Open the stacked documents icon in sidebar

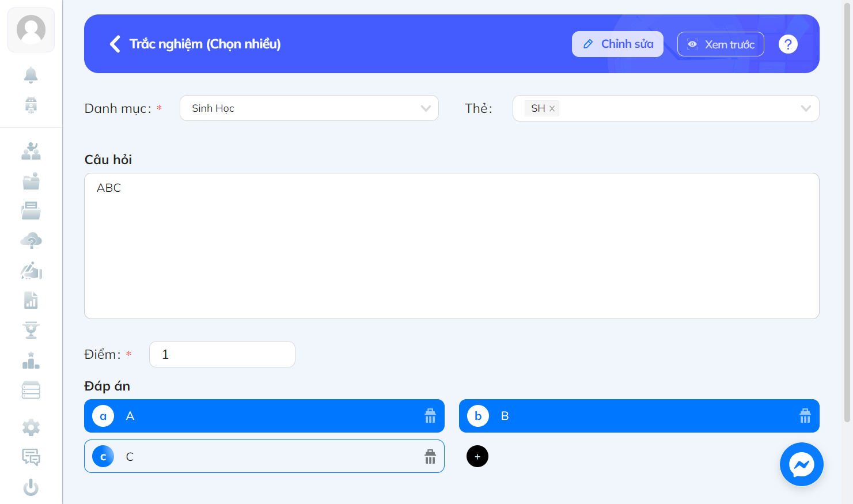31,211
